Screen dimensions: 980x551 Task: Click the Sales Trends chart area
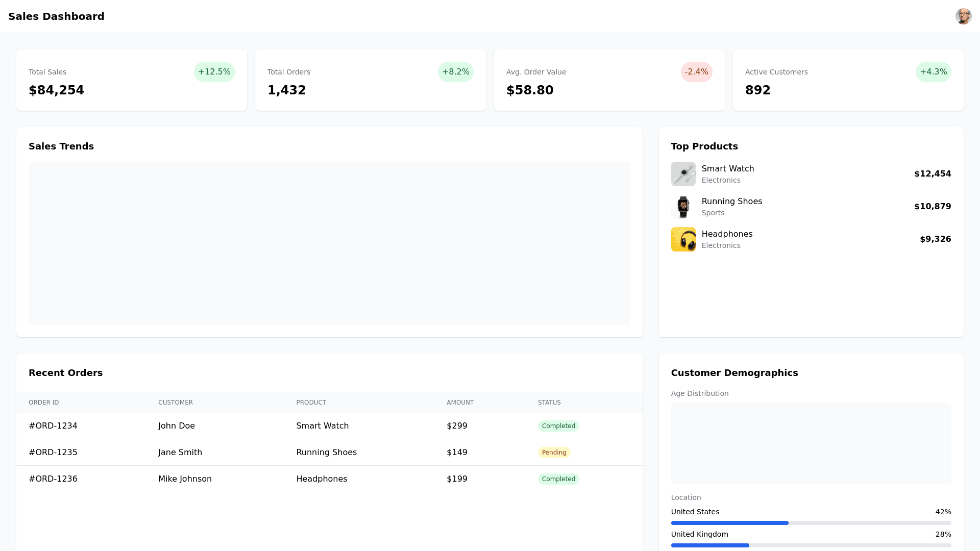(x=329, y=243)
